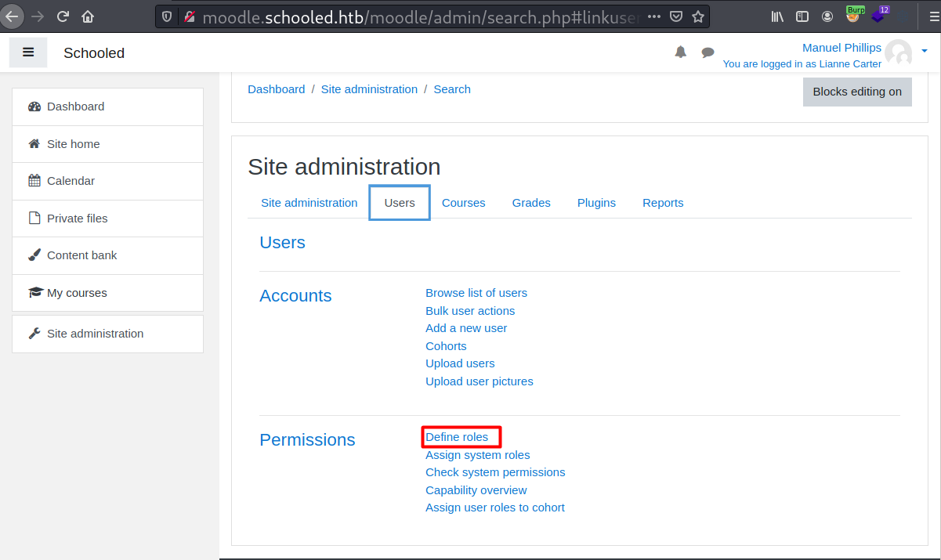The image size is (941, 560).
Task: Click the Site administration wrench icon
Action: pos(34,334)
